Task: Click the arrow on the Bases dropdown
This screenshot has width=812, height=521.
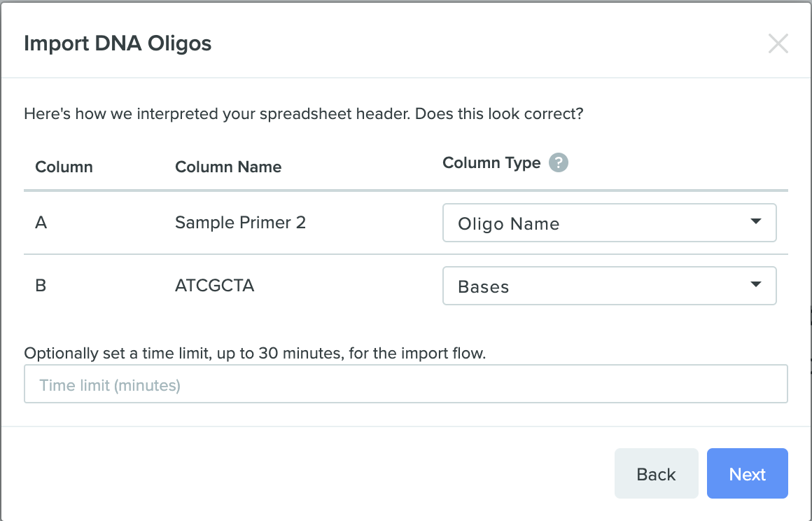Action: click(755, 284)
